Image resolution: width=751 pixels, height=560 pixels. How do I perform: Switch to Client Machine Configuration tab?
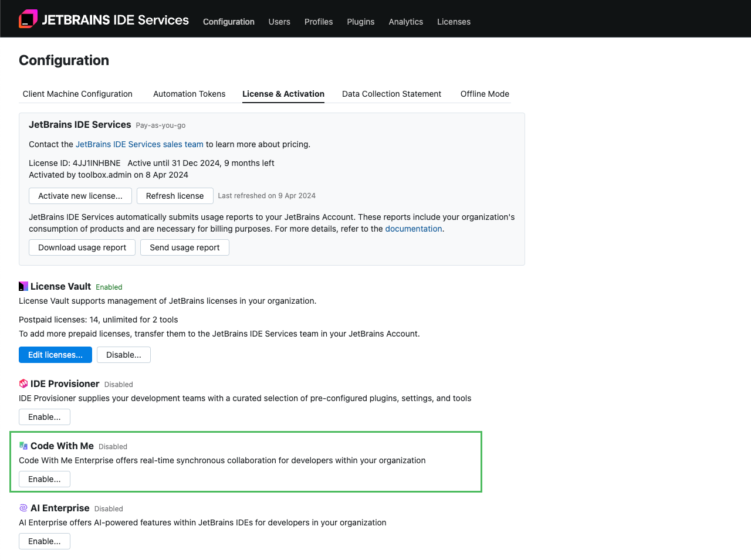coord(77,94)
